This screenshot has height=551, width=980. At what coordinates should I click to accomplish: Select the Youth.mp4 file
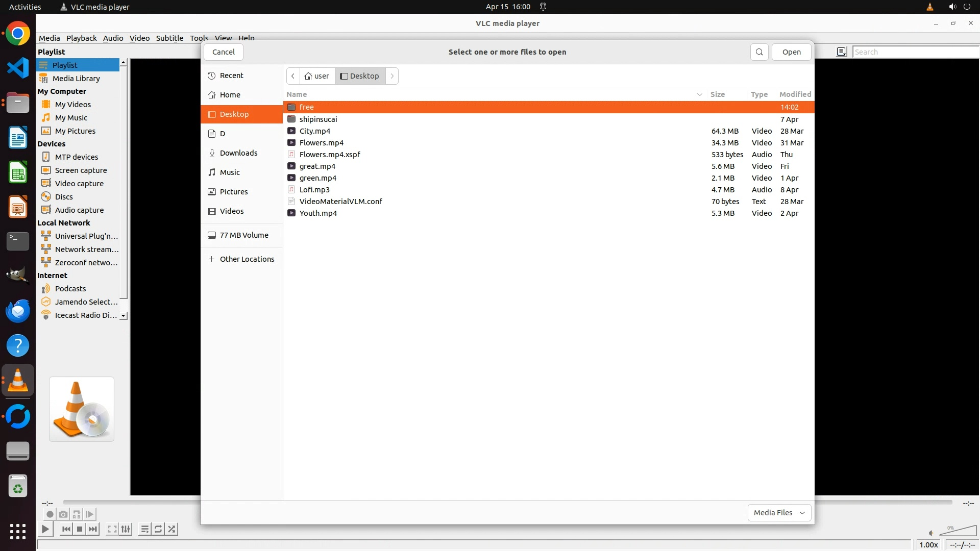point(318,213)
